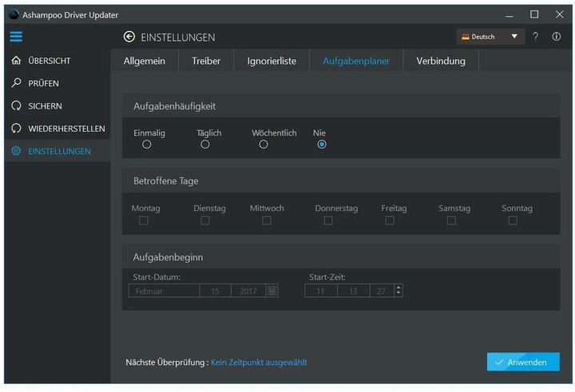Go to EINSTELLUNGEN in the sidebar
575x392 pixels.
57,151
